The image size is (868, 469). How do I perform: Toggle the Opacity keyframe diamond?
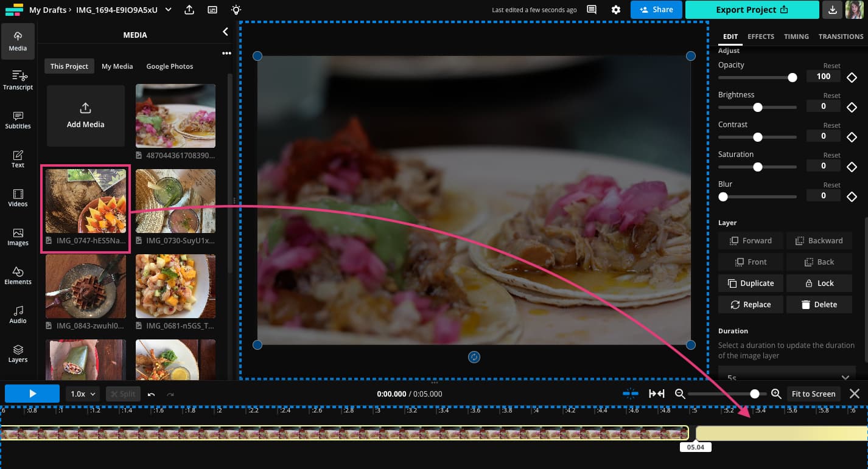click(852, 77)
